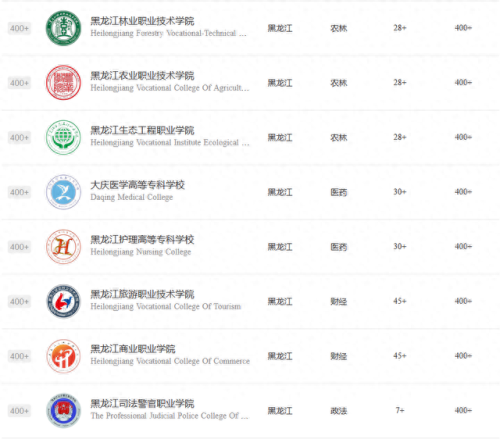Click the 28+ value for 黑龙江林业职业技术学院

tap(400, 28)
